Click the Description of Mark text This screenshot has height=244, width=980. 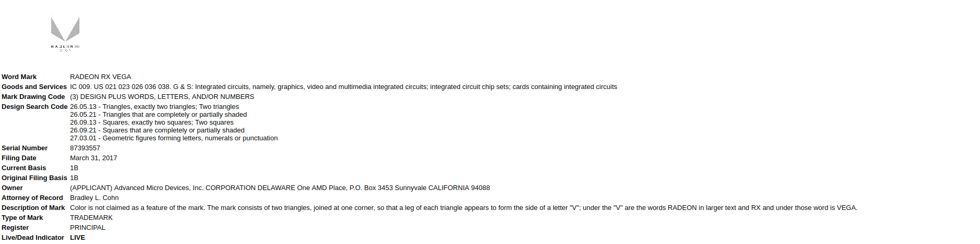464,208
